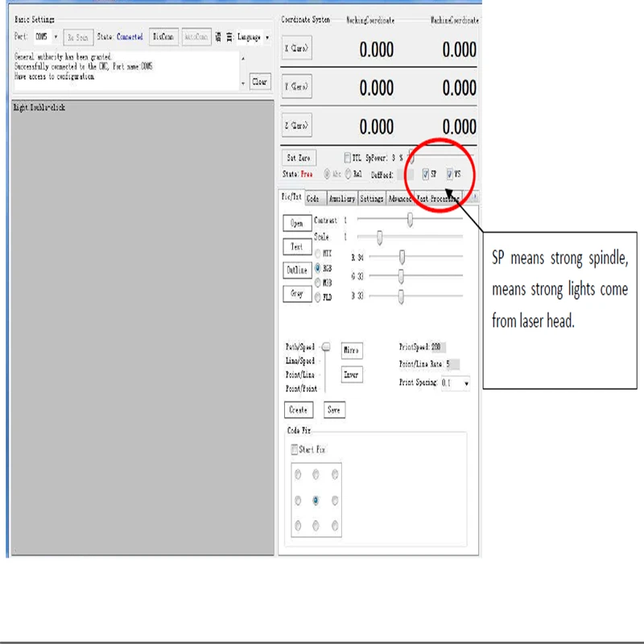Select the top-left radio in Code Fix grid
644x644 pixels.
click(x=298, y=475)
